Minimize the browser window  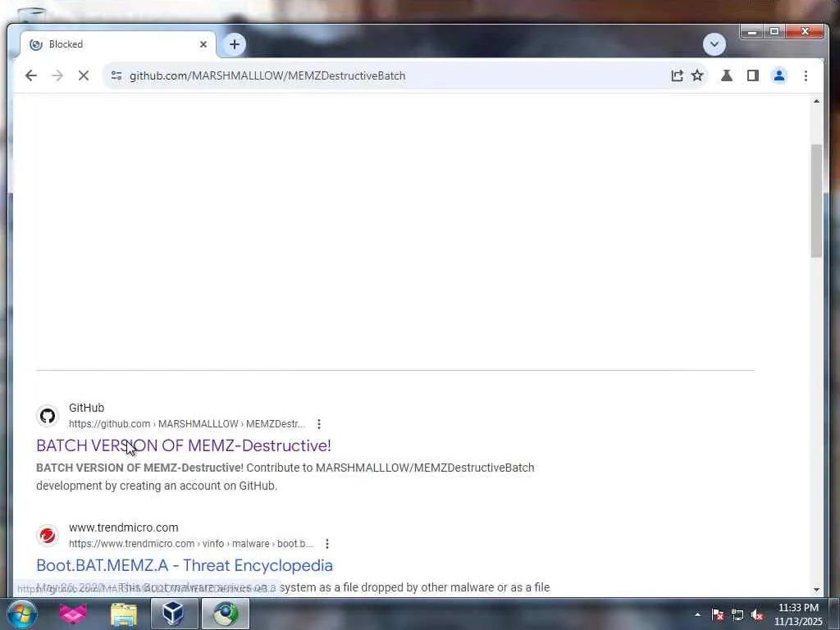(751, 32)
